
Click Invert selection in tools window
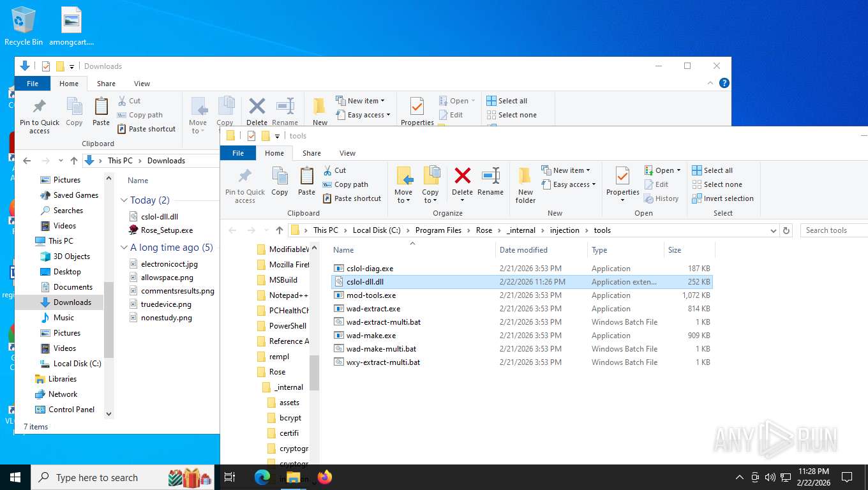click(722, 198)
